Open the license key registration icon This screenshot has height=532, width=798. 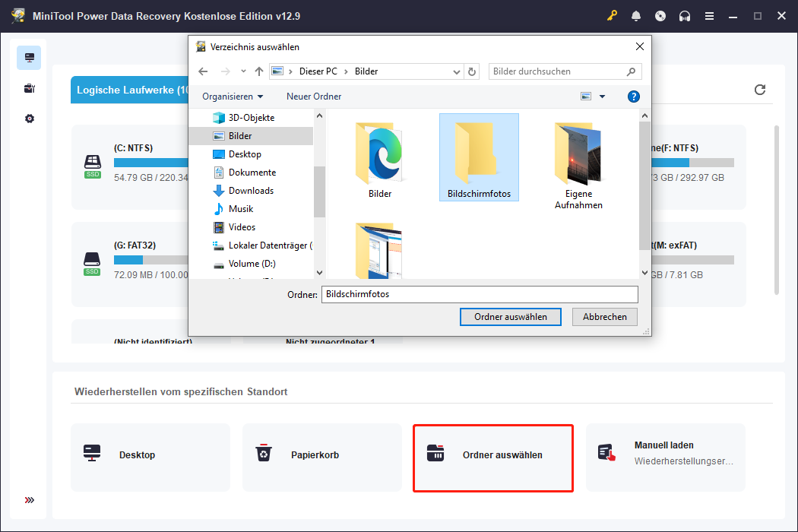point(612,16)
